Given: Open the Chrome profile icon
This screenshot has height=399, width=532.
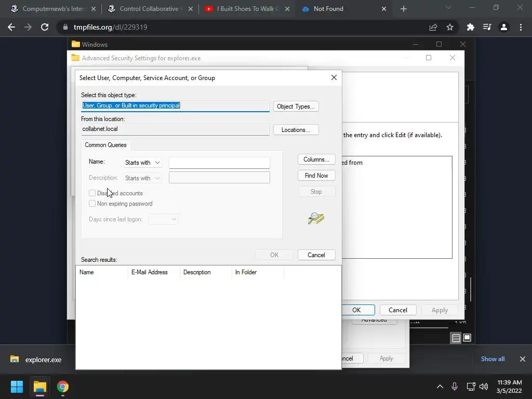Looking at the screenshot, I should coord(503,27).
